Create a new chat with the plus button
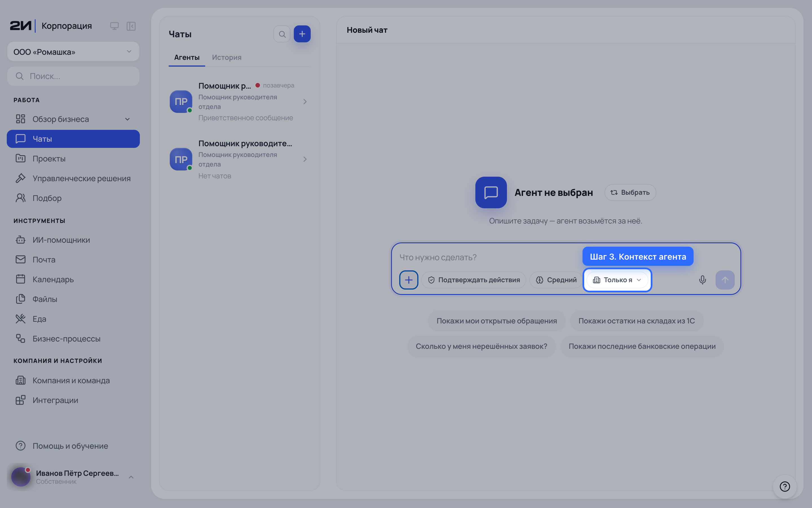The width and height of the screenshot is (812, 508). click(302, 34)
